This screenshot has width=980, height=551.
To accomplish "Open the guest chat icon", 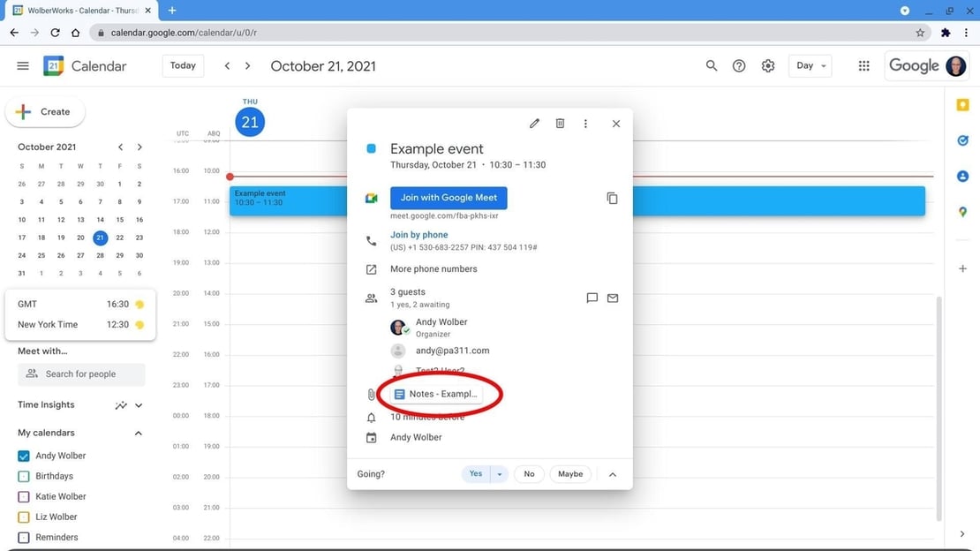I will pos(592,298).
